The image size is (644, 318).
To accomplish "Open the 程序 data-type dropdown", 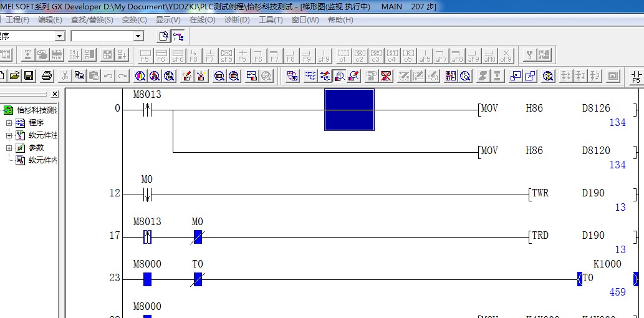I will (x=60, y=37).
